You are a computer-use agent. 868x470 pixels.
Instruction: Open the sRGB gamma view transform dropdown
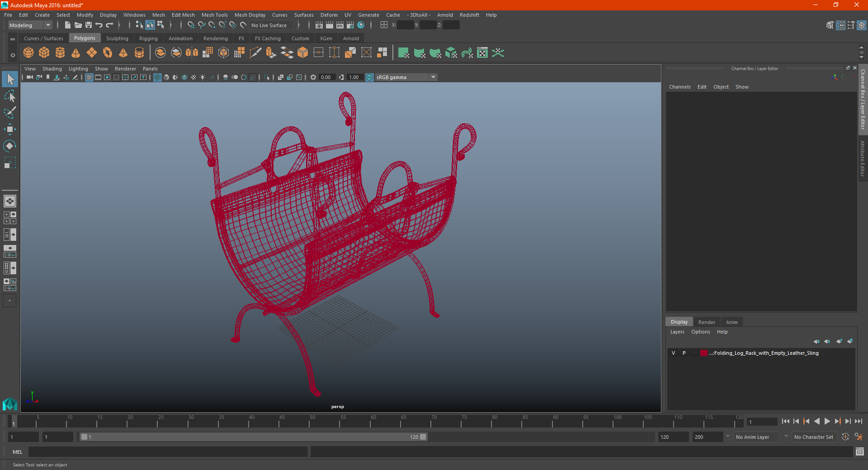point(406,77)
